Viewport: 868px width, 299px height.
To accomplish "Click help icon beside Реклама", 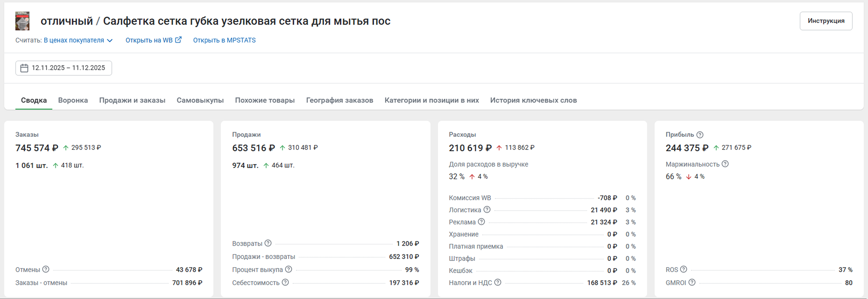I will (481, 222).
